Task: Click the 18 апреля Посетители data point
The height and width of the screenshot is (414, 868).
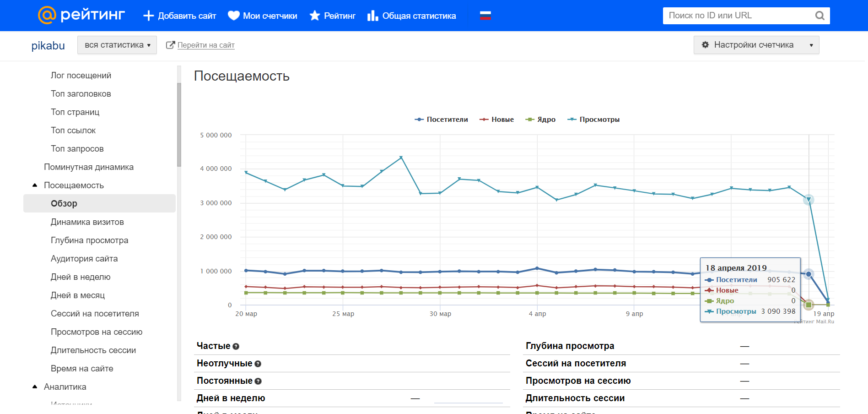Action: (809, 274)
